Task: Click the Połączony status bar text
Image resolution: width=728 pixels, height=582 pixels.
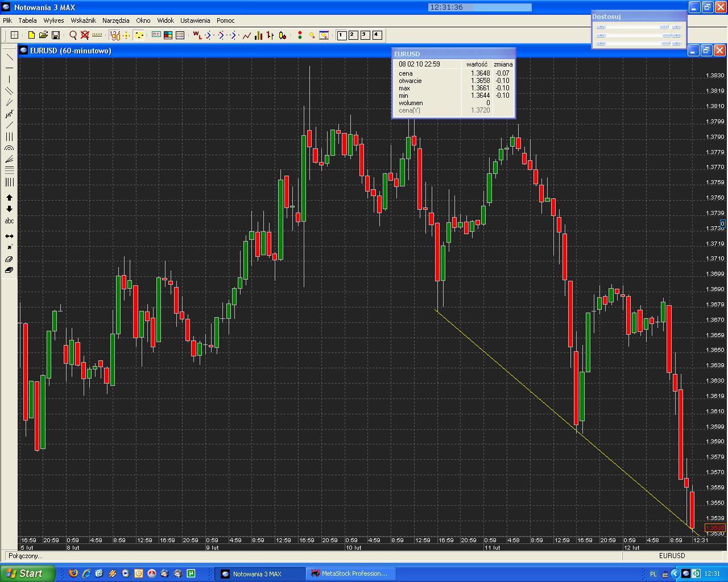Action: pos(24,556)
